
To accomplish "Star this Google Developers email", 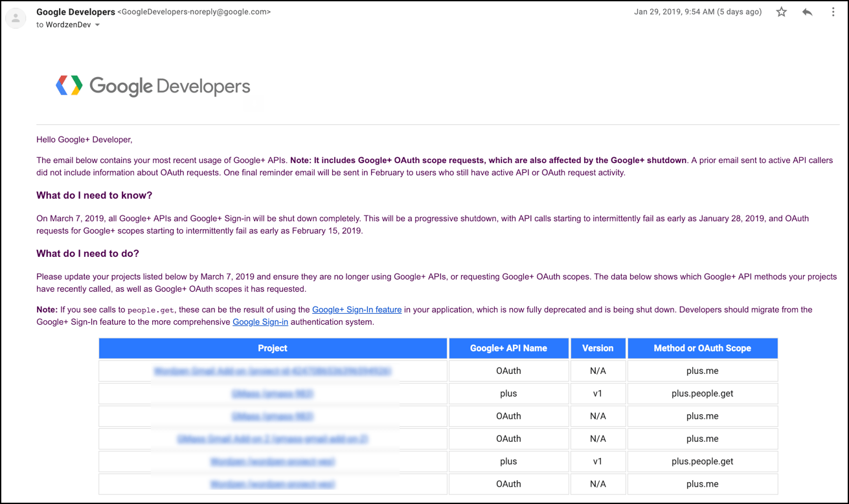I will coord(782,12).
